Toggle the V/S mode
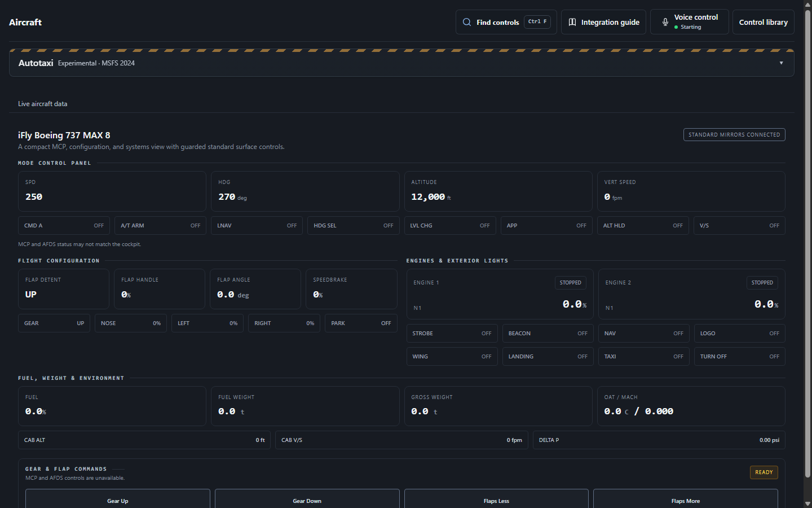Image resolution: width=812 pixels, height=508 pixels. click(739, 226)
